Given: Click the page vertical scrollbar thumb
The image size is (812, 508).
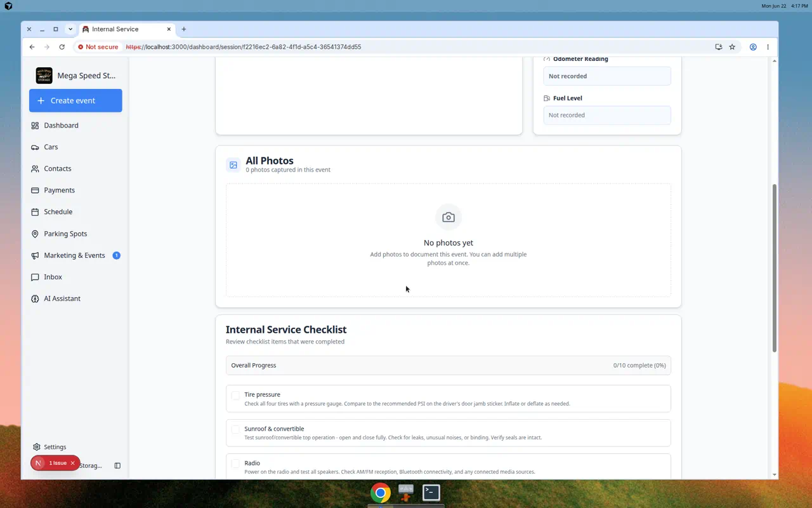Looking at the screenshot, I should (775, 269).
